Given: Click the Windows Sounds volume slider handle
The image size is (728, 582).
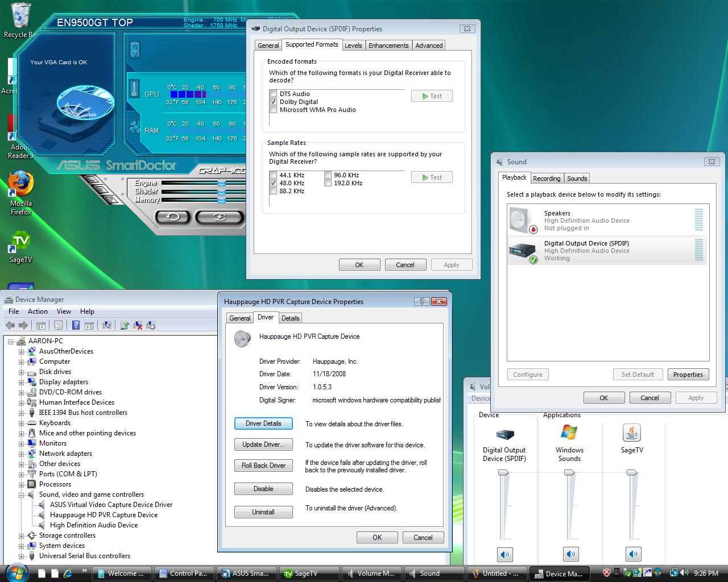Looking at the screenshot, I should coord(569,473).
